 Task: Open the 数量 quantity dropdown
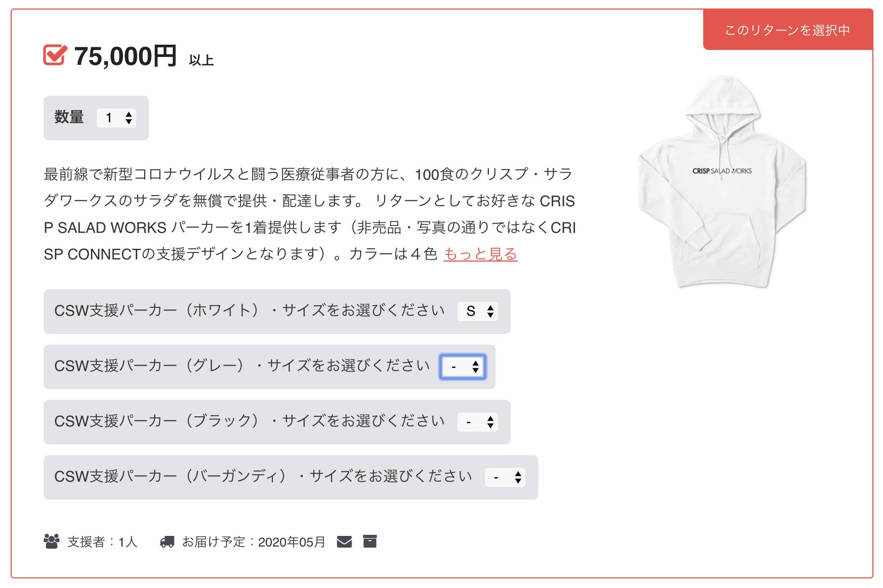116,117
